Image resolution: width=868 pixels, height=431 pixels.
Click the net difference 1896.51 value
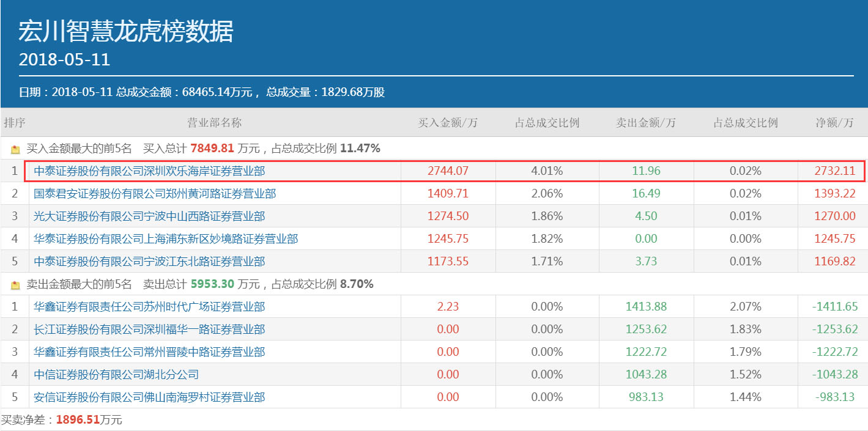click(78, 420)
